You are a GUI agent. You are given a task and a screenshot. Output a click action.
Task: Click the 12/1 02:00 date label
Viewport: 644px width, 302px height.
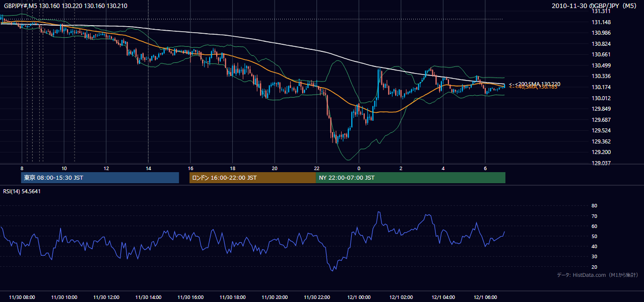(401, 297)
